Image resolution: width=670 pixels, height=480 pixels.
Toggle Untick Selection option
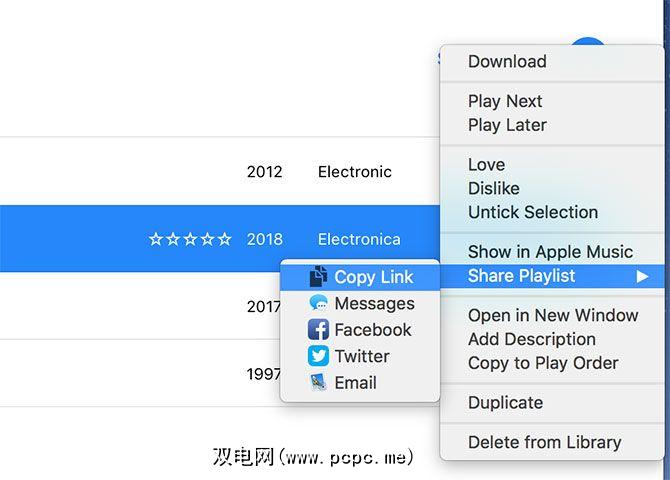coord(533,212)
